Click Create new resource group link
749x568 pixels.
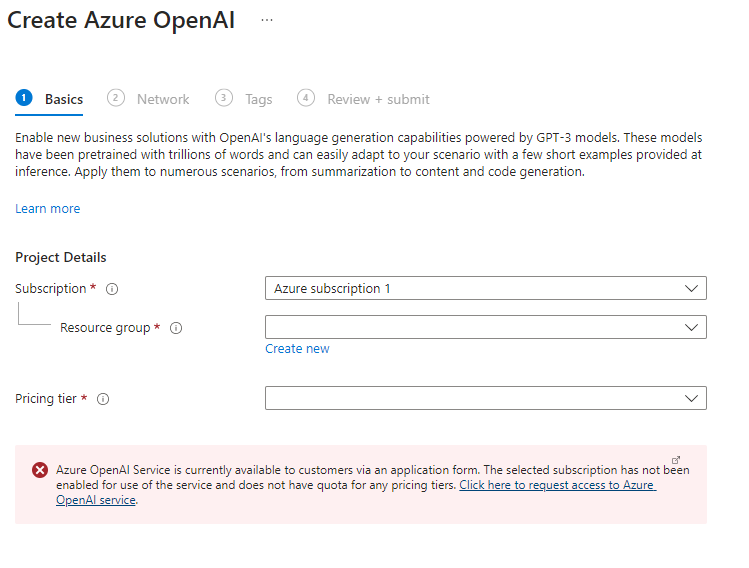pyautogui.click(x=297, y=349)
